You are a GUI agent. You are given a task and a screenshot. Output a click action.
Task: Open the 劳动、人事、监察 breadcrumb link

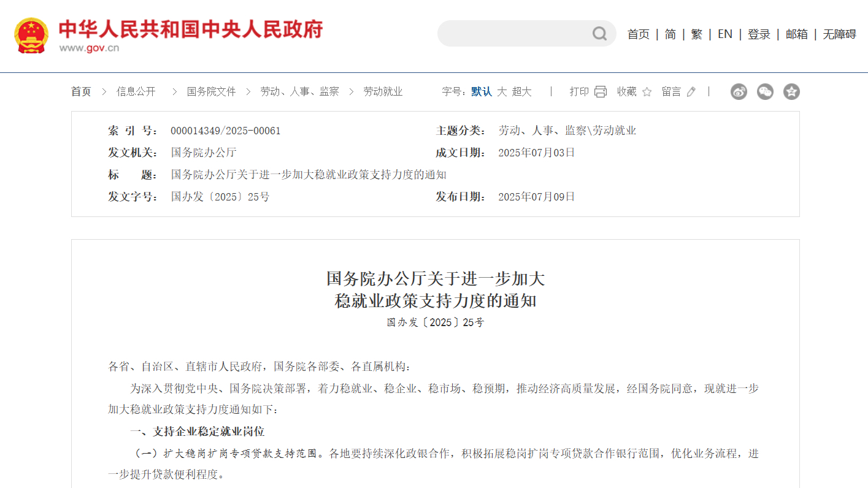[x=299, y=92]
